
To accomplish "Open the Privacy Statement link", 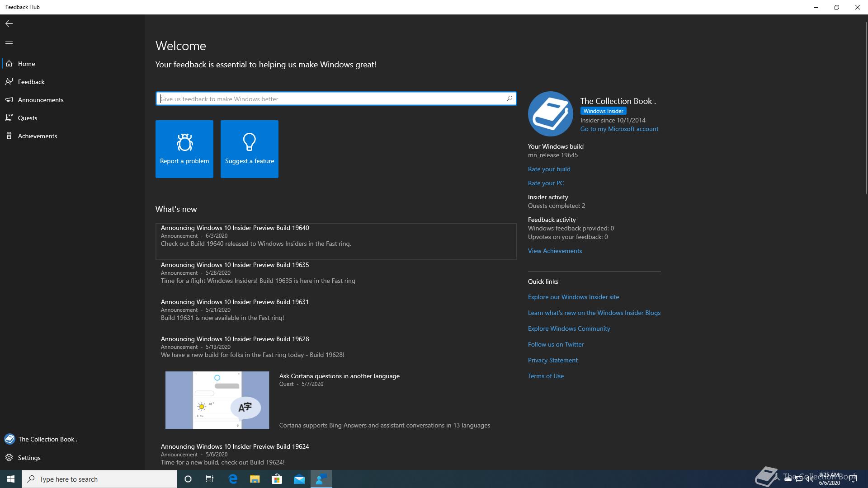I will [x=552, y=360].
